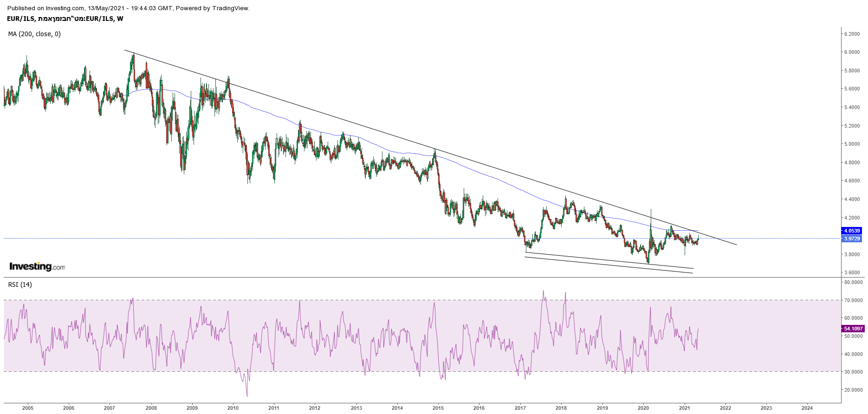Click the 2005 year label on time axis
The image size is (868, 414).
click(x=28, y=408)
